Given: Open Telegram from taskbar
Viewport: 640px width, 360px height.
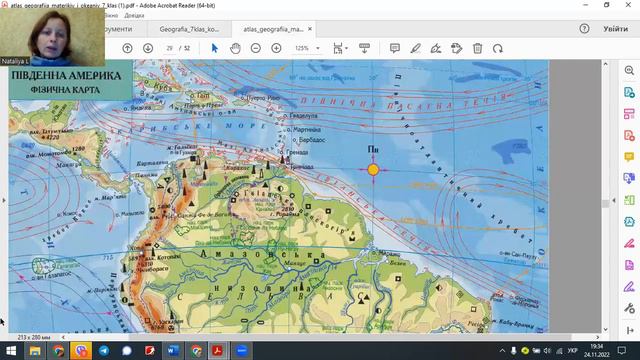Looking at the screenshot, I should tap(104, 351).
